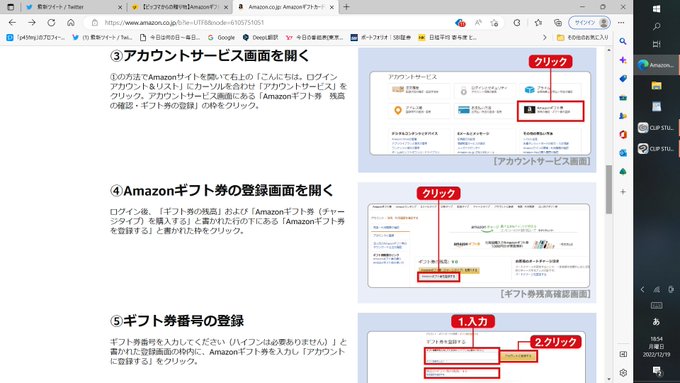The image size is (680, 383).
Task: Open the Outlook sidebar icon
Action: coord(623,153)
